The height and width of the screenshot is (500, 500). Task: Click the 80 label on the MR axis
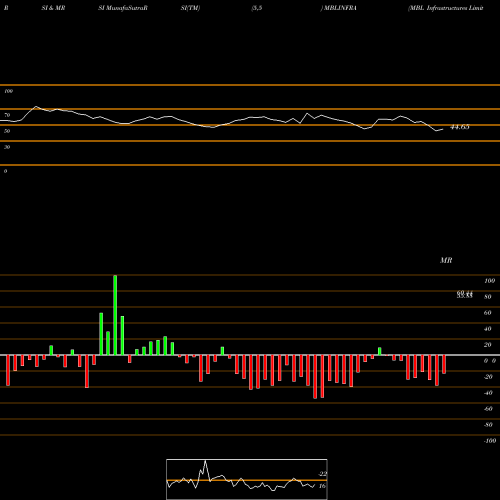pyautogui.click(x=487, y=297)
